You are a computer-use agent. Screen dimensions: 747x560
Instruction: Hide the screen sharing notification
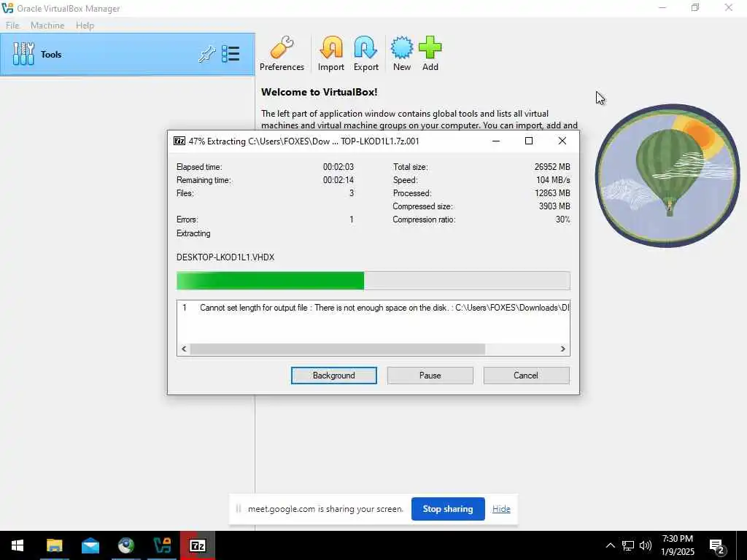coord(501,508)
